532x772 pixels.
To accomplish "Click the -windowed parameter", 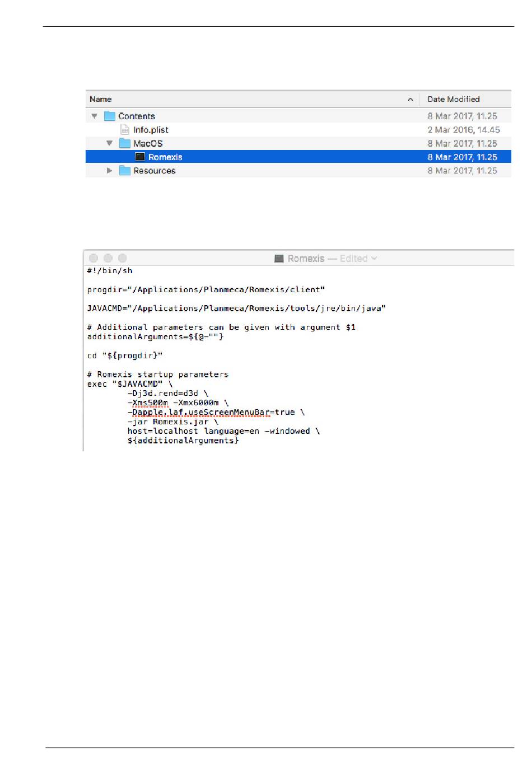I will click(287, 432).
